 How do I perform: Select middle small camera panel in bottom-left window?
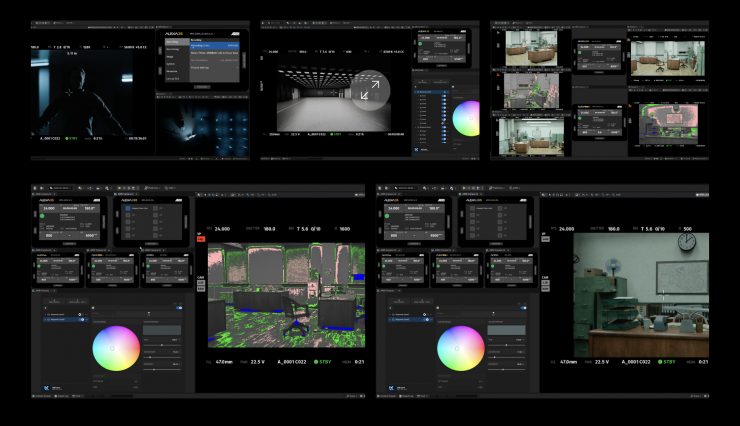(112, 270)
